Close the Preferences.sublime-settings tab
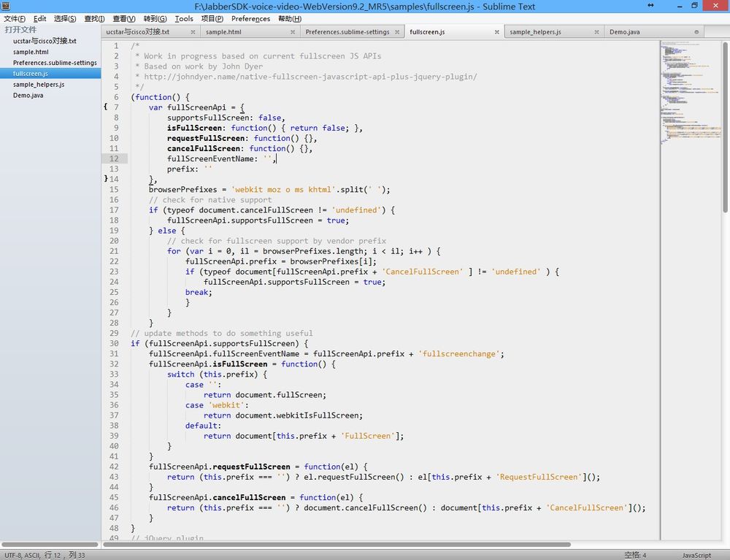Screen dimensions: 730x560 click(397, 32)
